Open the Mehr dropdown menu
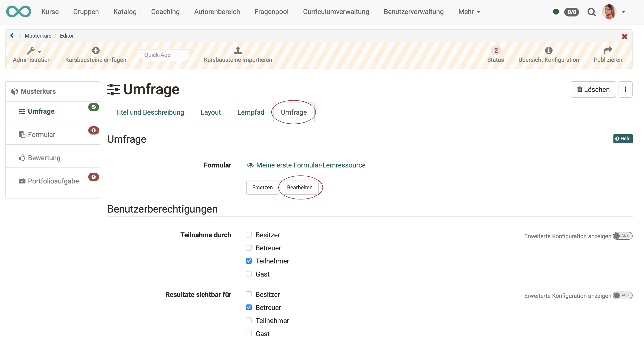 469,12
